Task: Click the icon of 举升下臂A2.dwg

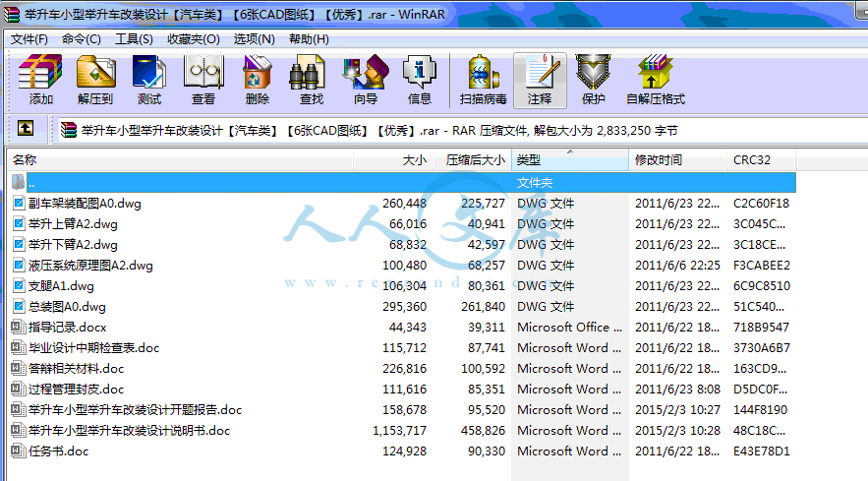Action: click(19, 244)
